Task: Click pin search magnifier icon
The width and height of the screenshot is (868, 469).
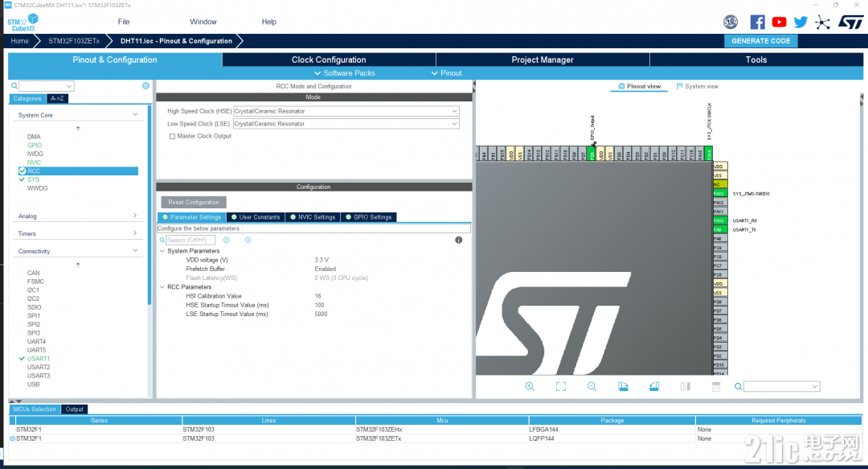Action: 738,386
